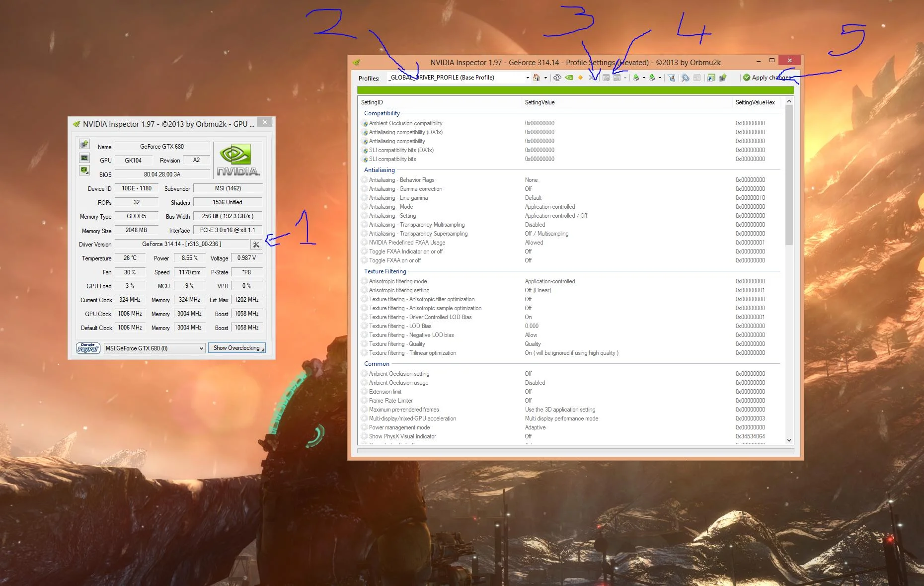Click the add application to profile icon

click(606, 78)
